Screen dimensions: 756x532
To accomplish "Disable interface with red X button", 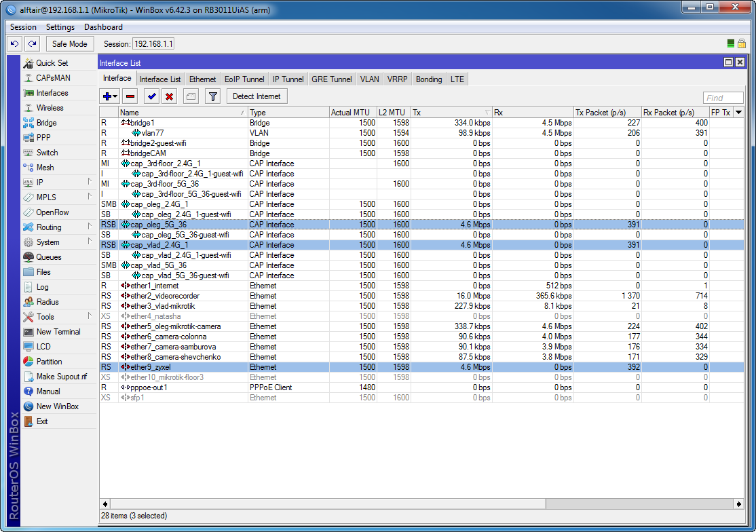I will click(169, 96).
